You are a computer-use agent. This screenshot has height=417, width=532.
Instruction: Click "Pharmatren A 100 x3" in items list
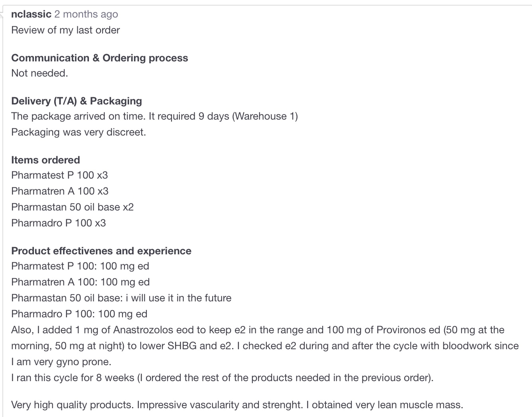click(60, 191)
